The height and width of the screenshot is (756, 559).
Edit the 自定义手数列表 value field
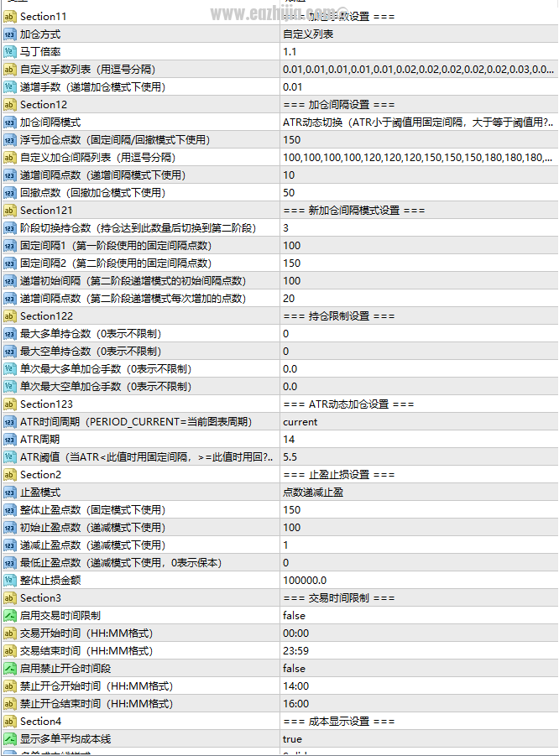[x=419, y=70]
